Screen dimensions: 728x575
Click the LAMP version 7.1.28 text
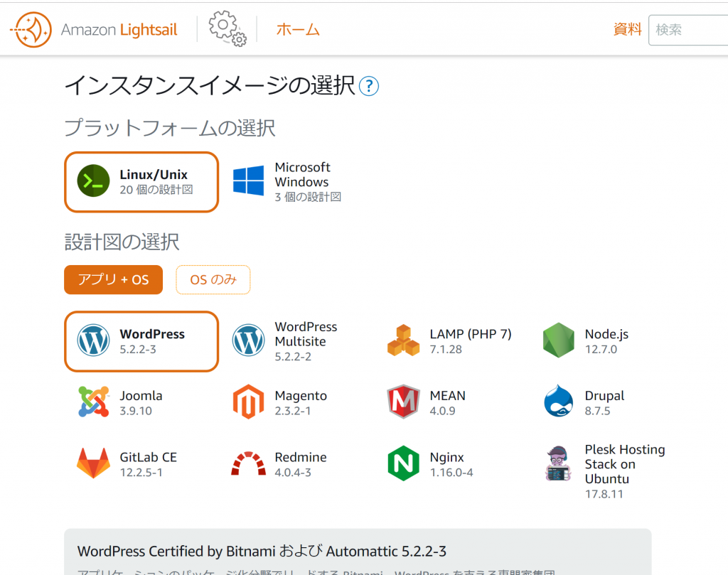point(446,350)
